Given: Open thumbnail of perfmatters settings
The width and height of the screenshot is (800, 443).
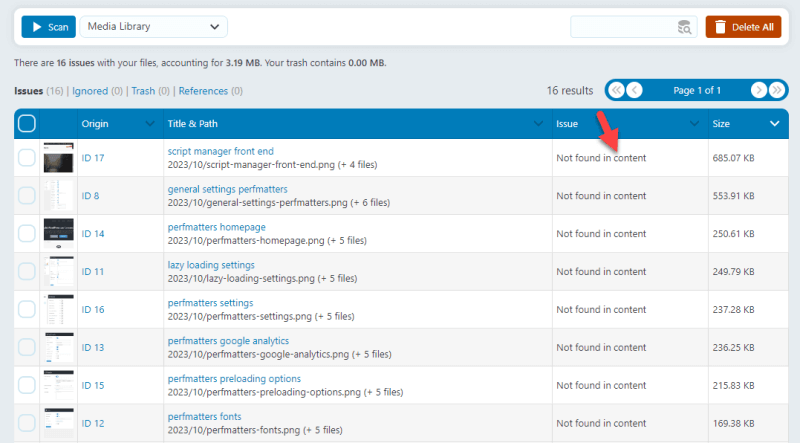Looking at the screenshot, I should pos(59,309).
